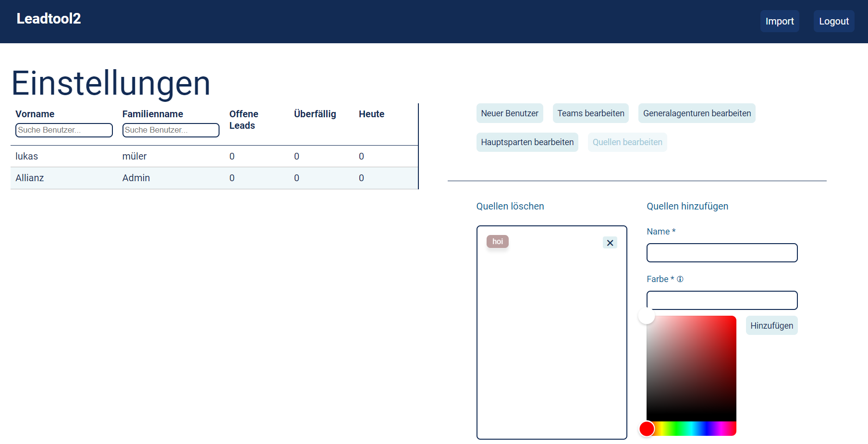Select the hoi source tag
Screen dimensions: 868x444
(498, 241)
